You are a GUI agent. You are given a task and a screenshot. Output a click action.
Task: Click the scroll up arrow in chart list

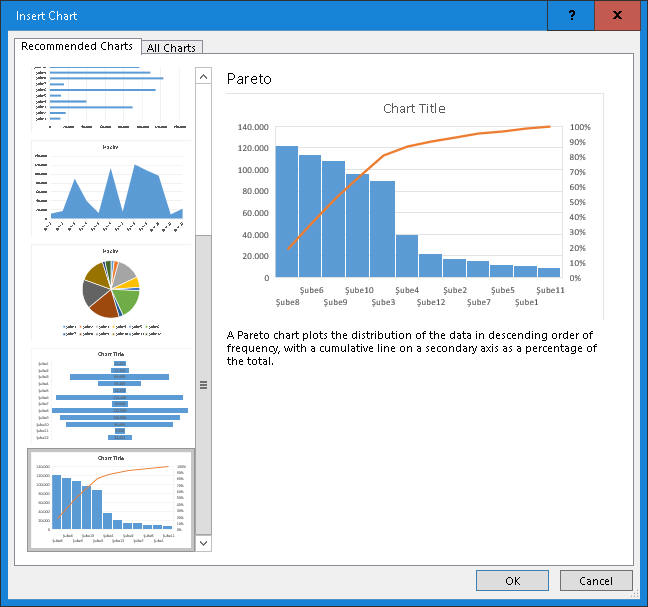point(203,76)
